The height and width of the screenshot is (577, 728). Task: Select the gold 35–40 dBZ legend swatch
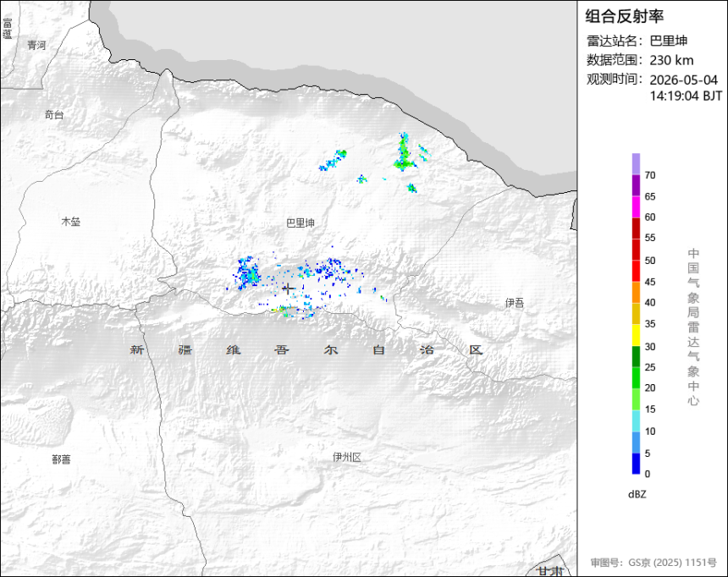pyautogui.click(x=636, y=313)
